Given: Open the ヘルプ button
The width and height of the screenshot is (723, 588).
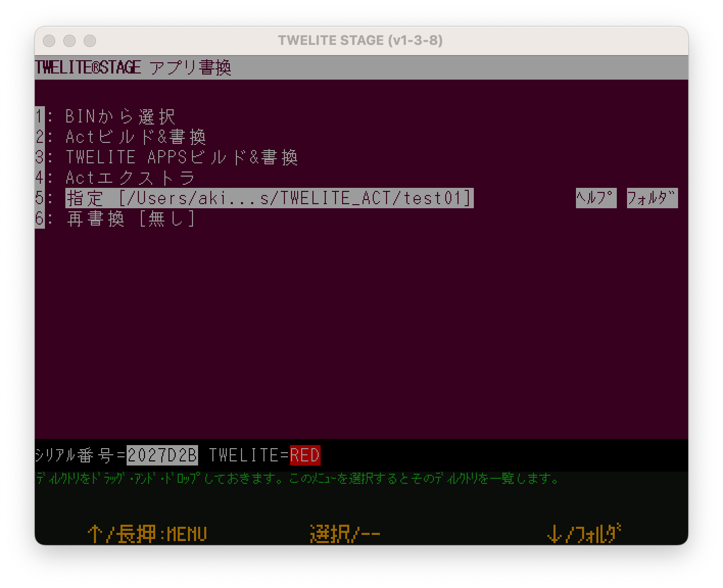Looking at the screenshot, I should click(595, 198).
